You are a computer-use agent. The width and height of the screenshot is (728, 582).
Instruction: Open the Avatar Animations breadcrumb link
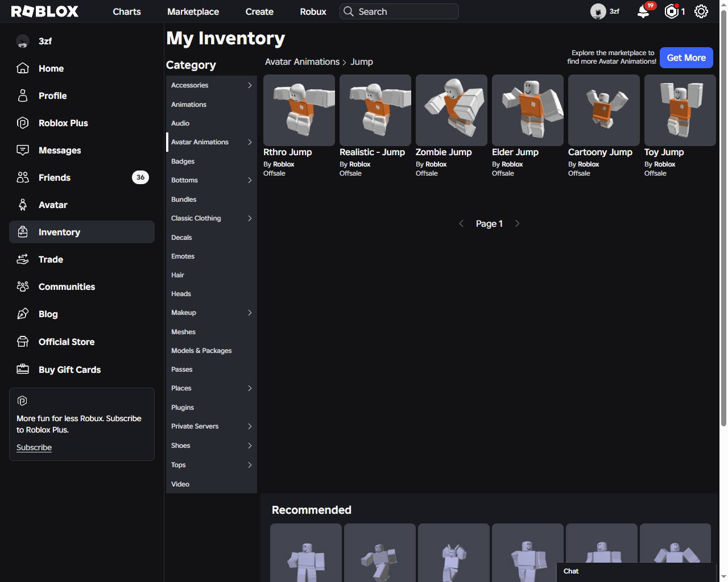pyautogui.click(x=302, y=62)
